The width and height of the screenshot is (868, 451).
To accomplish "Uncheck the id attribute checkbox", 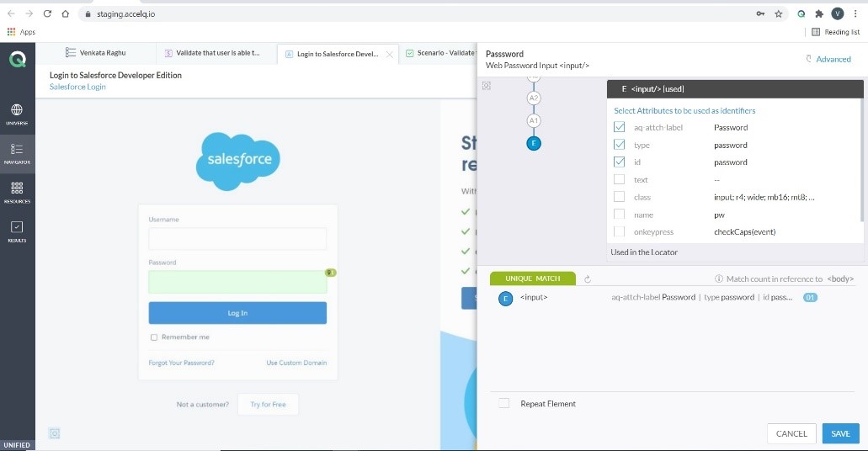I will [619, 162].
